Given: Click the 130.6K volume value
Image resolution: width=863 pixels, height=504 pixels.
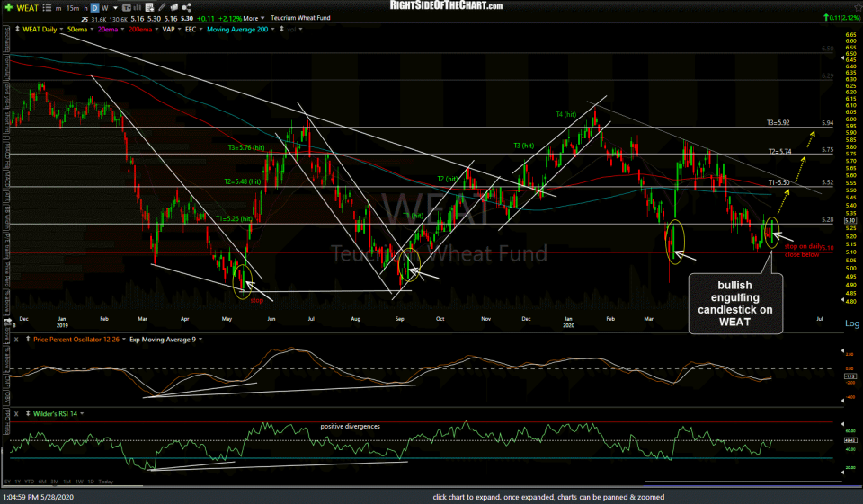Looking at the screenshot, I should click(119, 19).
